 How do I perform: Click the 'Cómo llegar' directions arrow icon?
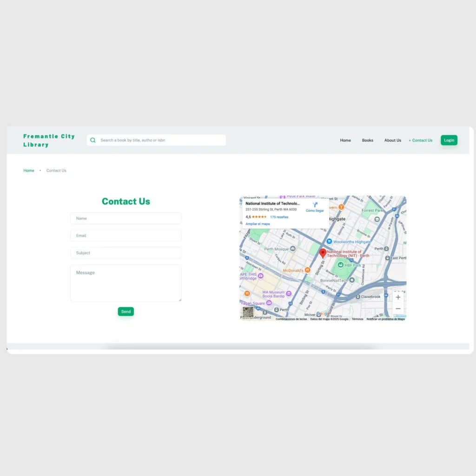point(315,205)
